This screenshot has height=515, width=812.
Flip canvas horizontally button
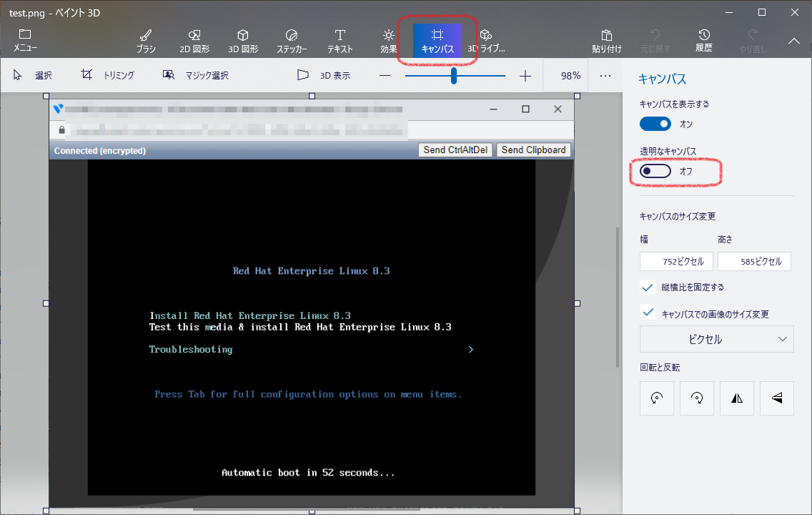737,398
